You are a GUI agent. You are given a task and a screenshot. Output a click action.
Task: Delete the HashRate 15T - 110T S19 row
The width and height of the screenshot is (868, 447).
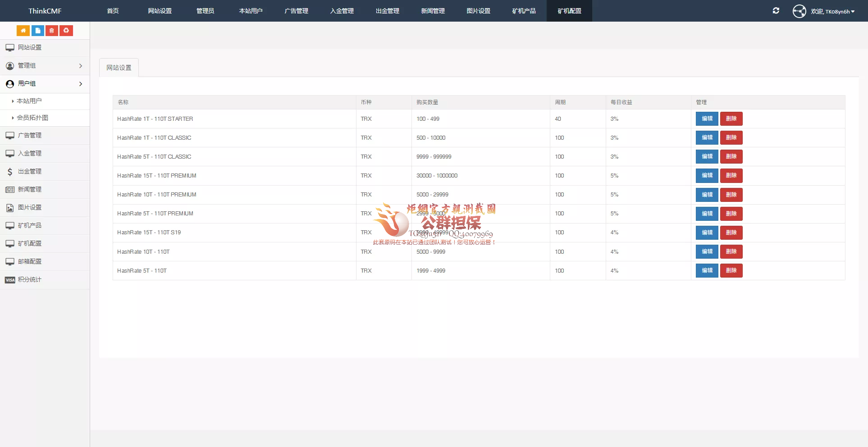click(x=731, y=233)
